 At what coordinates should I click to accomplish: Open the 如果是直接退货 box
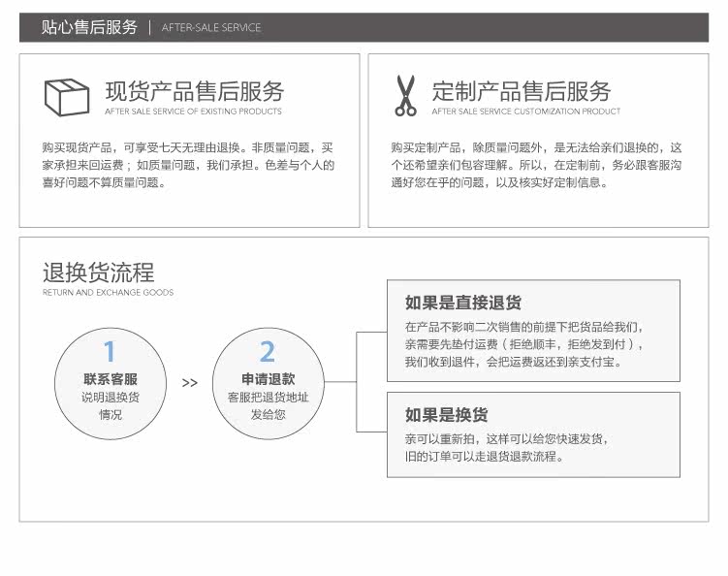pos(533,331)
